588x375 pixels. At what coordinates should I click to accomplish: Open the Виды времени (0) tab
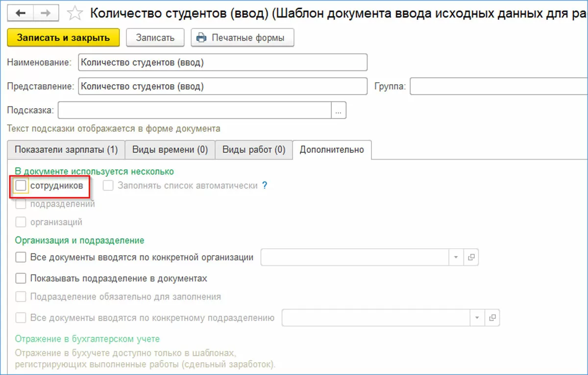click(170, 150)
